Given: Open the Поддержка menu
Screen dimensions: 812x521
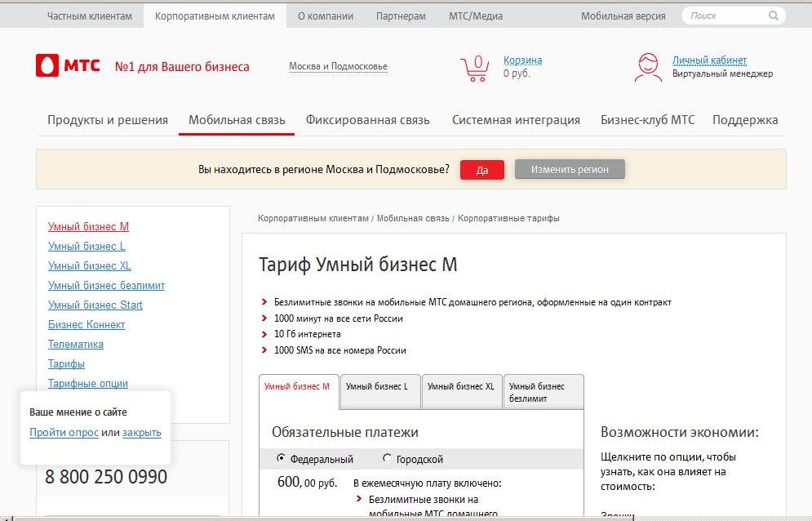Looking at the screenshot, I should [745, 120].
